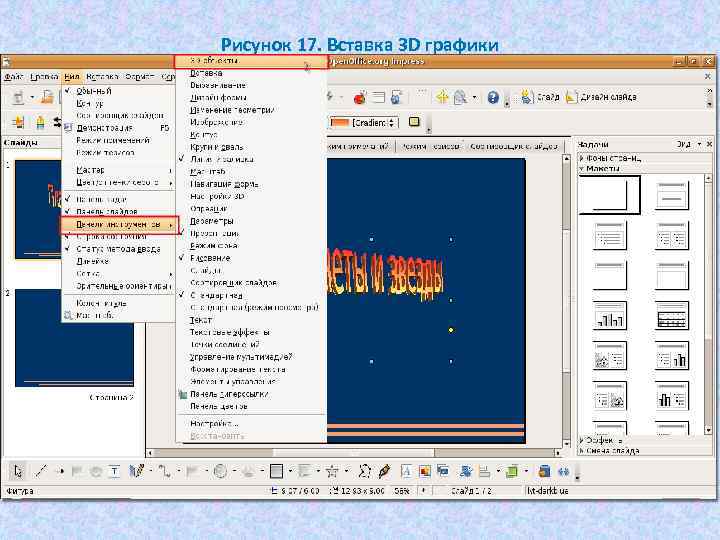Image resolution: width=720 pixels, height=540 pixels.
Task: Open the Файл menu
Action: [13, 77]
